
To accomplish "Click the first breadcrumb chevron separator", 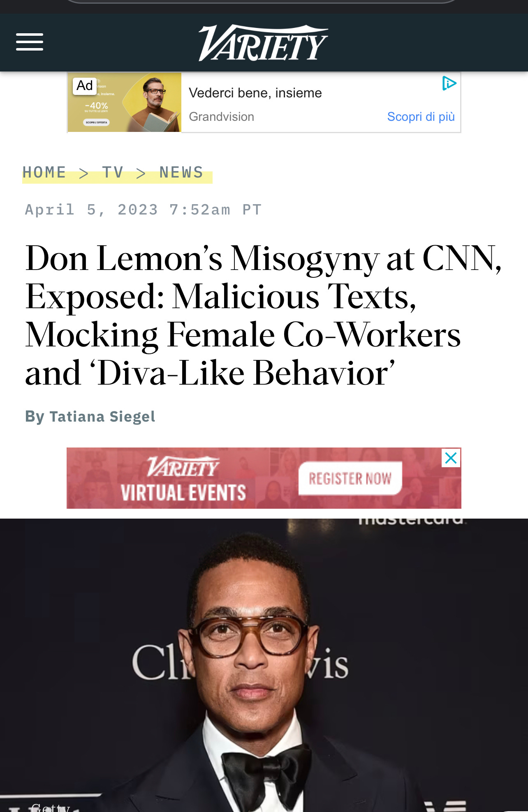I will (84, 173).
